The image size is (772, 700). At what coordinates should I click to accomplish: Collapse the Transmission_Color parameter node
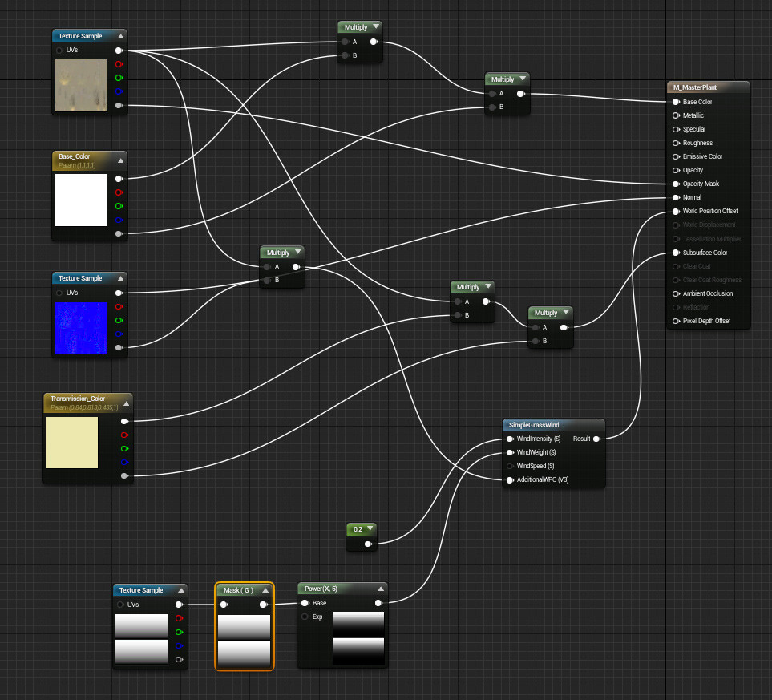click(x=127, y=403)
